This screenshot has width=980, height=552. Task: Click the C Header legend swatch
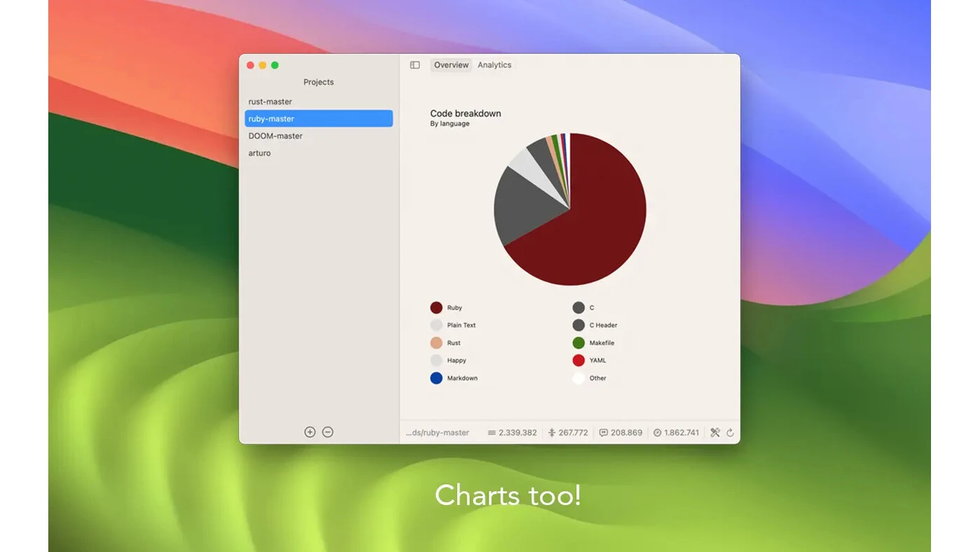(x=578, y=325)
